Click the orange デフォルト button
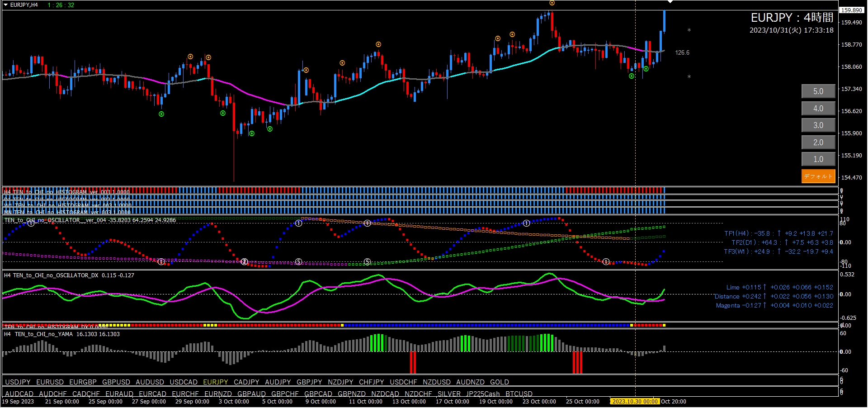Image resolution: width=868 pixels, height=408 pixels. point(818,176)
